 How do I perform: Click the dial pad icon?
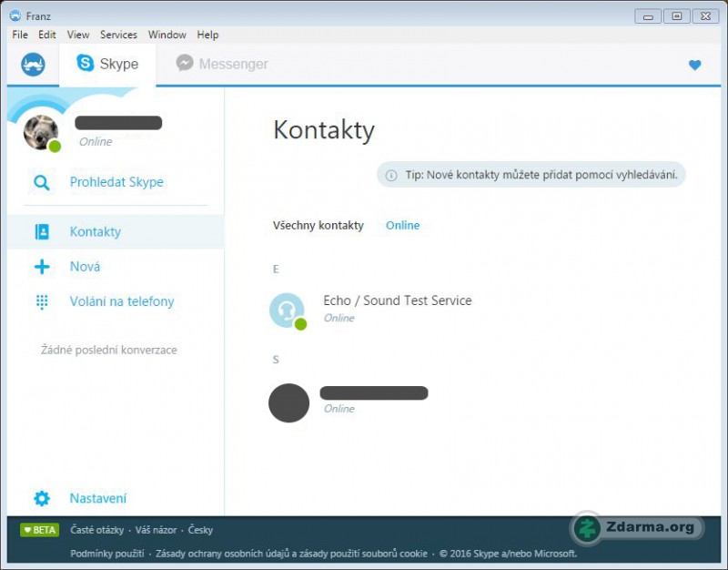coord(42,301)
